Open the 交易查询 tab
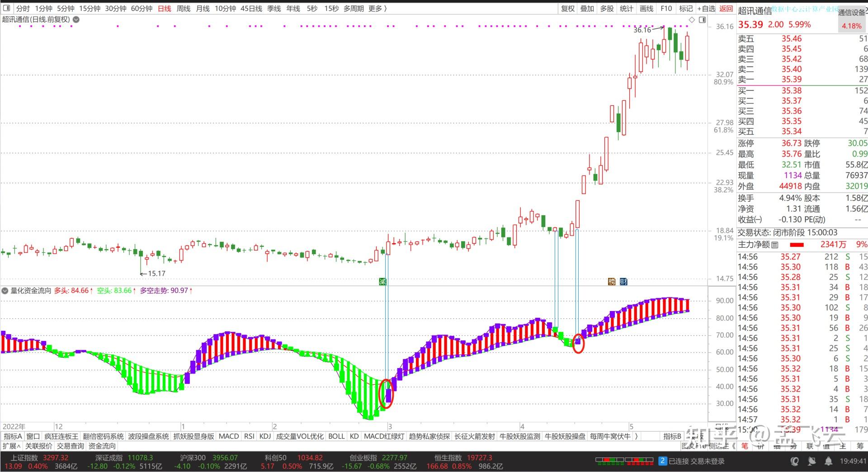Screen dimensions: 868x472 (71, 446)
